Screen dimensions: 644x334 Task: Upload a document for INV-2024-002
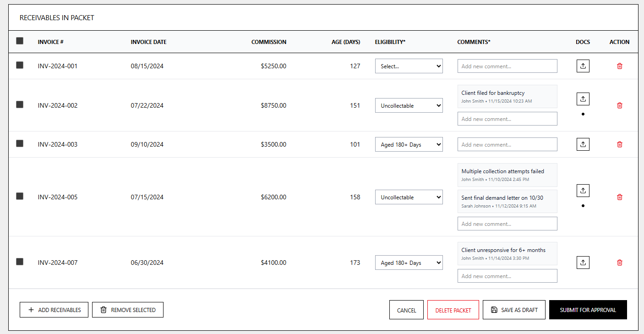(583, 99)
